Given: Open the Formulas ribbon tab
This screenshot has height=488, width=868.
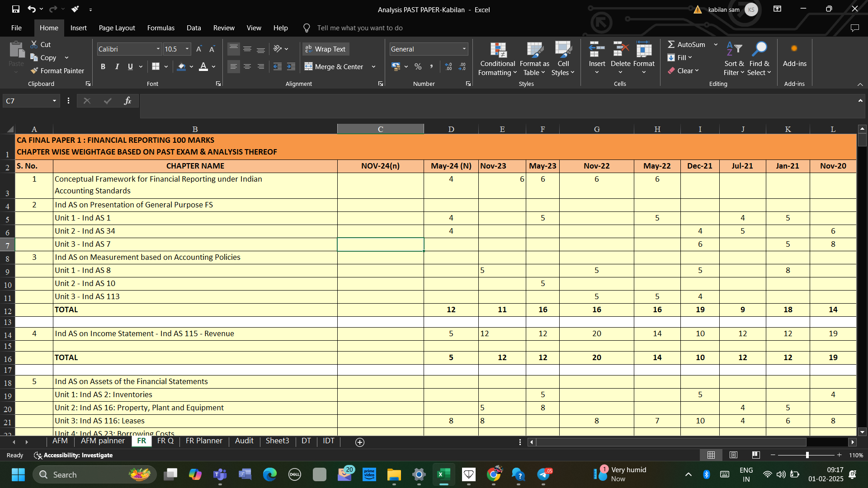Looking at the screenshot, I should (160, 28).
